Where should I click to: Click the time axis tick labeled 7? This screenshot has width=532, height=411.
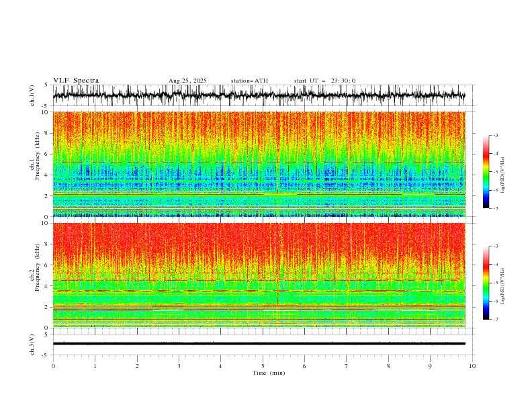(347, 366)
